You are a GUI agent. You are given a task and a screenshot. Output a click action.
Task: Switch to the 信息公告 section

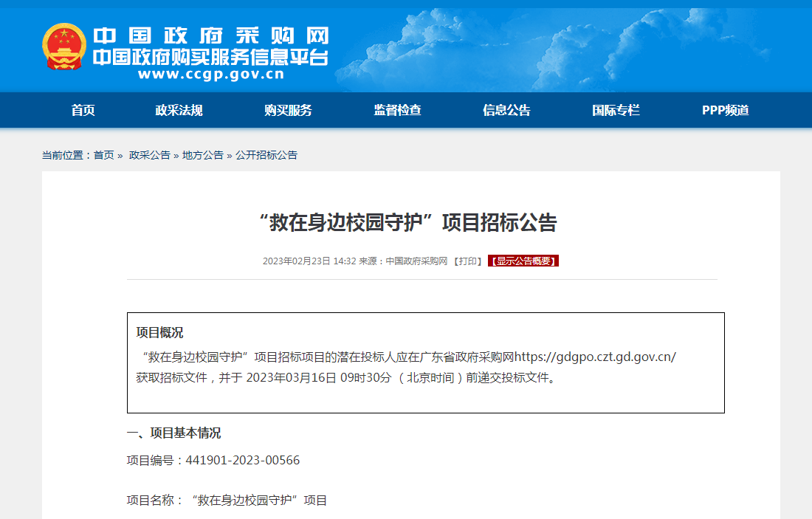506,110
